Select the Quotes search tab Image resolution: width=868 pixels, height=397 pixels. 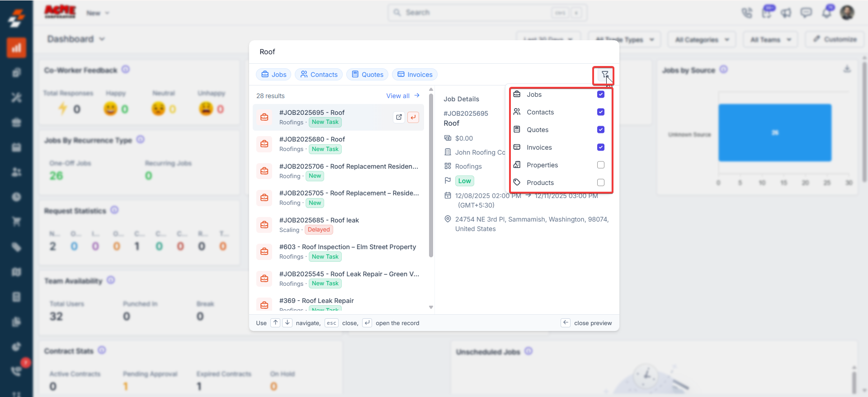[367, 75]
